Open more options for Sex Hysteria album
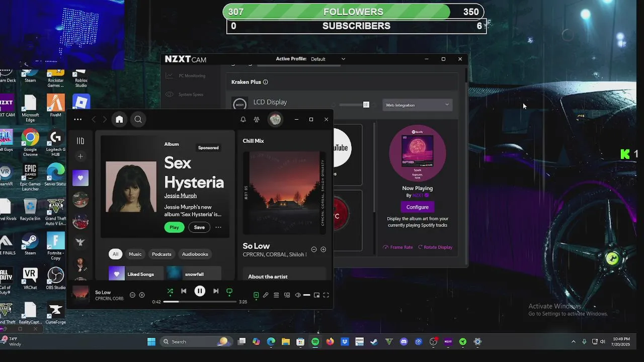This screenshot has width=644, height=362. [218, 227]
